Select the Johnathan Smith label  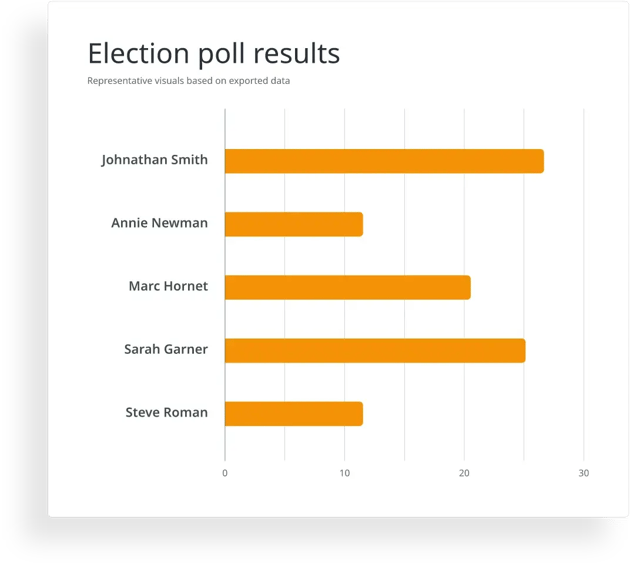[x=155, y=160]
